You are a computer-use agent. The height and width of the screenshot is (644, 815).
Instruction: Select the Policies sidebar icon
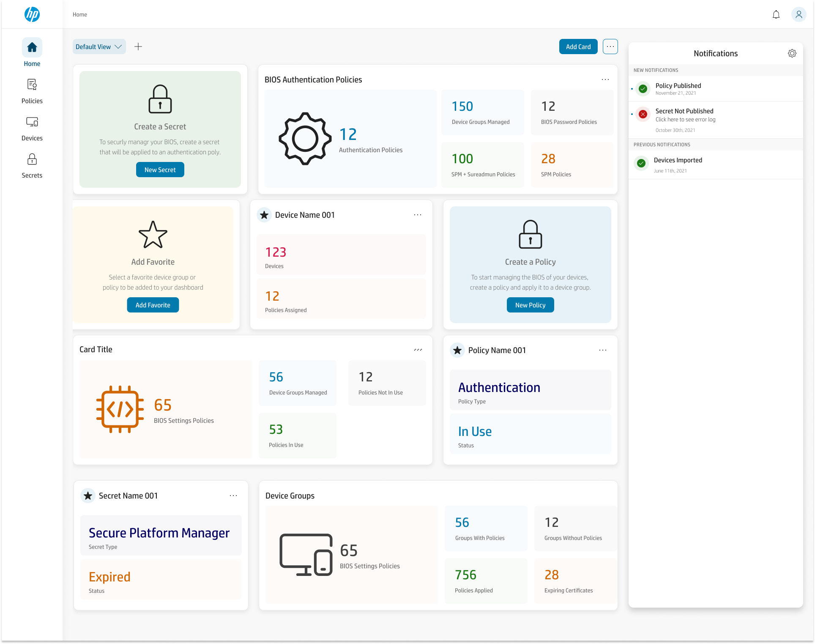(x=32, y=84)
